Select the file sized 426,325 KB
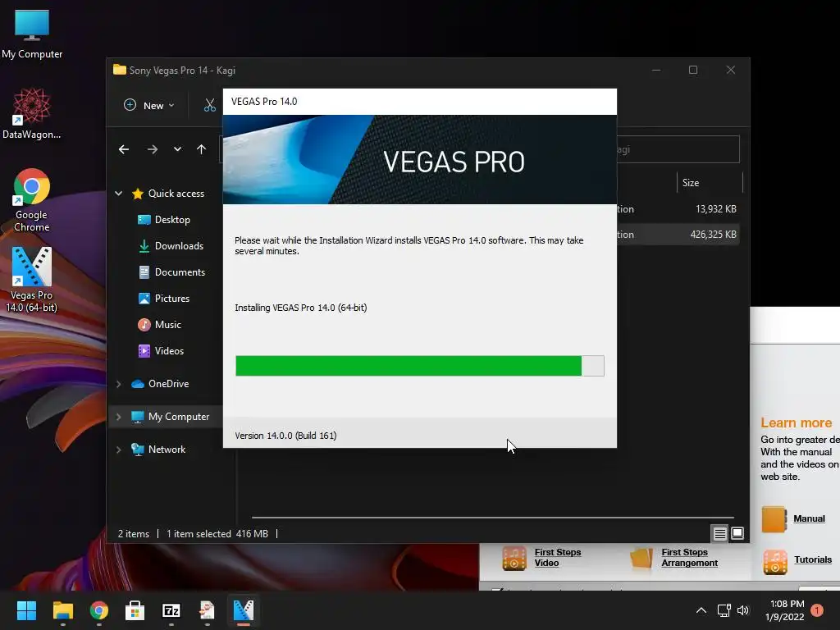Screen dimensions: 840x630 [678, 235]
